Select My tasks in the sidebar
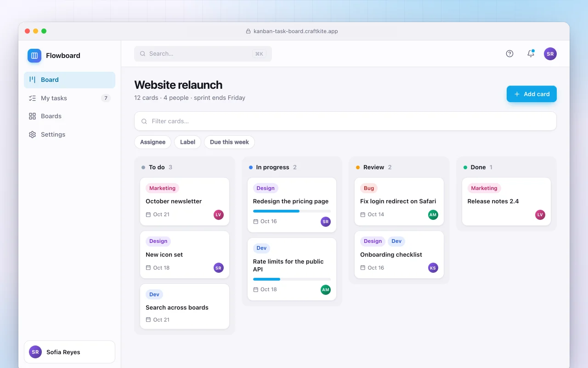This screenshot has height=368, width=588. 69,98
